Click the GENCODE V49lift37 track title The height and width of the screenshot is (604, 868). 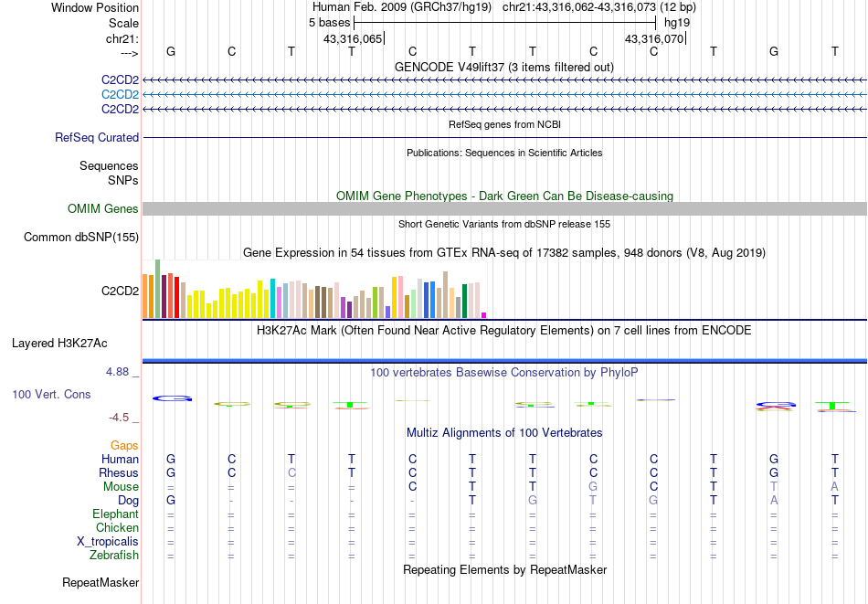503,67
